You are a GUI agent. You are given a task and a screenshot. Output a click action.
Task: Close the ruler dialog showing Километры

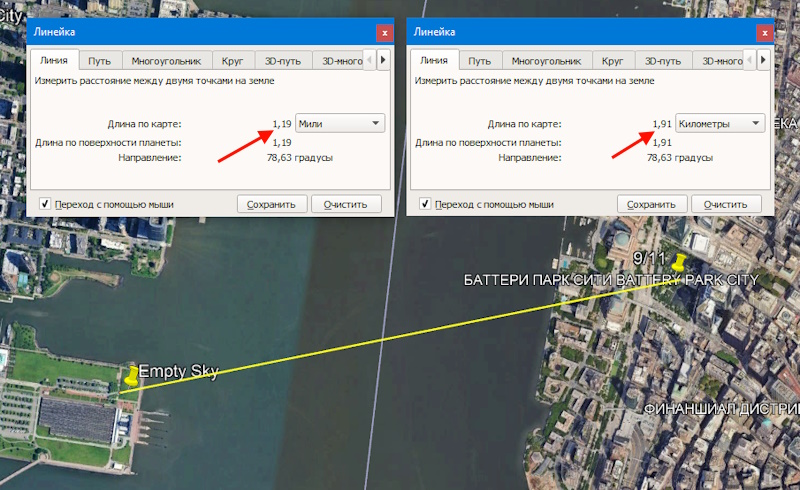tap(765, 33)
